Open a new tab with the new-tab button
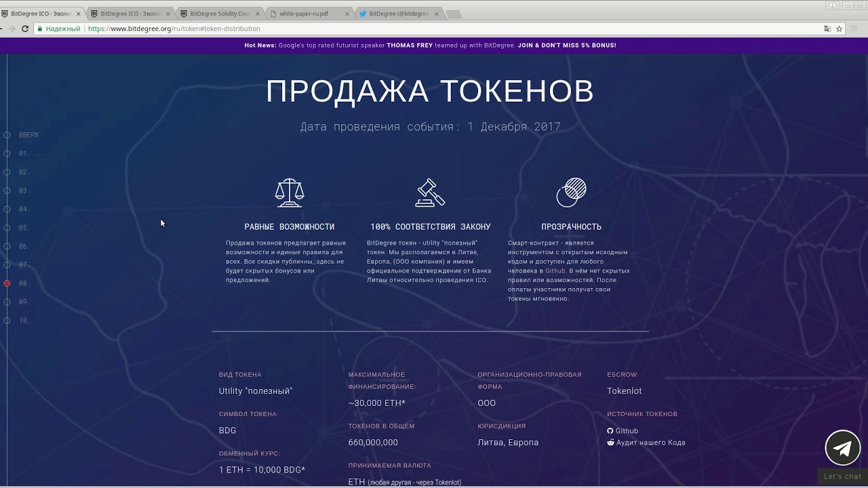The height and width of the screenshot is (488, 868). click(454, 14)
